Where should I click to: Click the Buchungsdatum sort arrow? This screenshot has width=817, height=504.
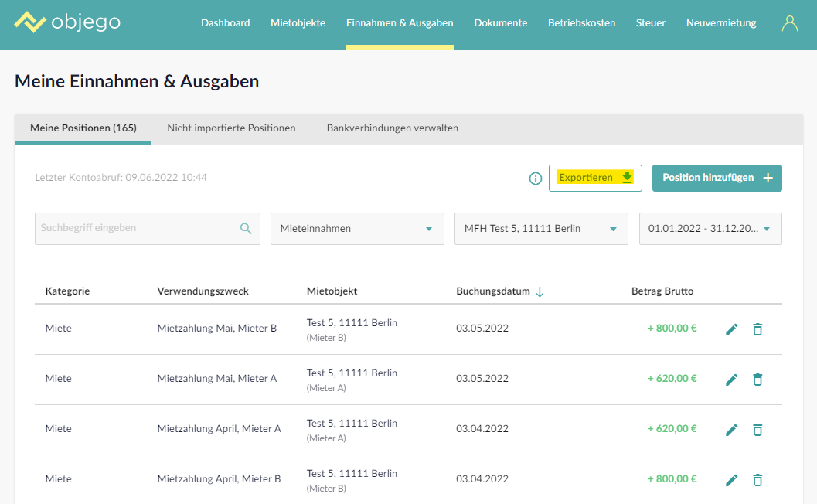coord(540,292)
